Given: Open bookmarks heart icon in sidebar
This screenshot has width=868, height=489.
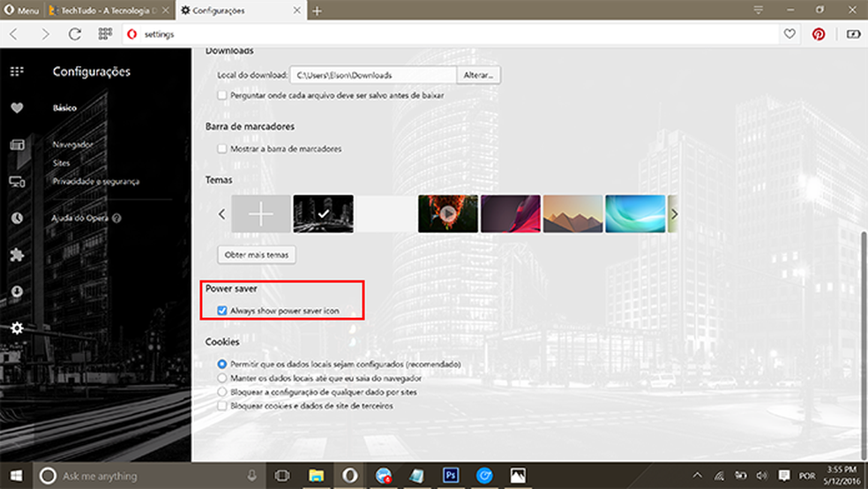Looking at the screenshot, I should click(17, 108).
